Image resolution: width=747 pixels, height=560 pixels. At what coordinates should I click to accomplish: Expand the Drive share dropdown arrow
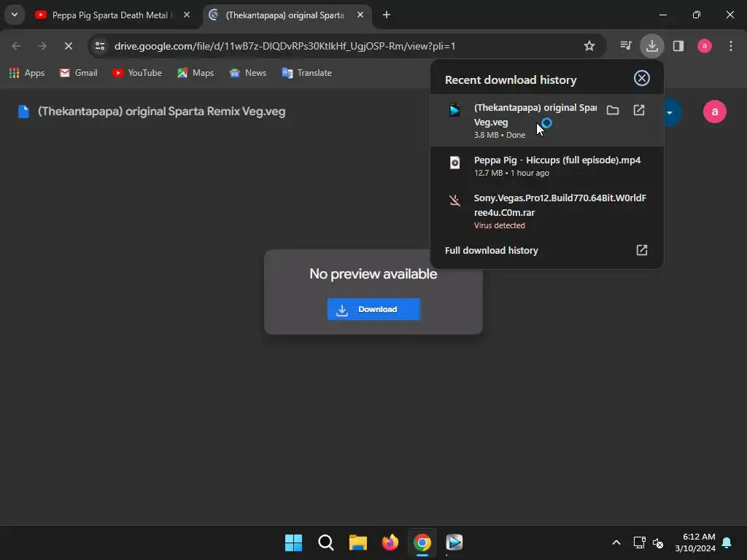pos(670,112)
